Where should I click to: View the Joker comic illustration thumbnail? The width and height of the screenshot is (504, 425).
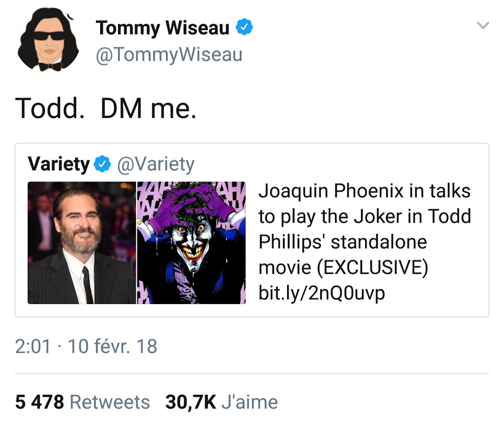[191, 243]
